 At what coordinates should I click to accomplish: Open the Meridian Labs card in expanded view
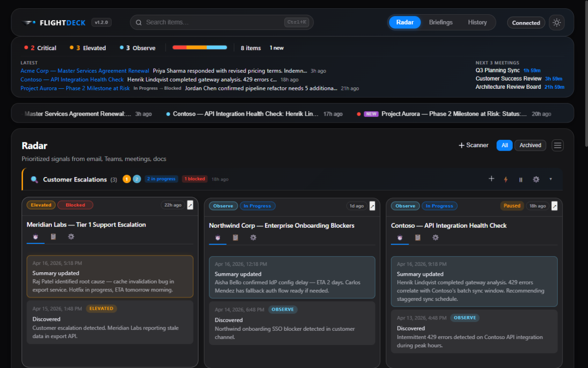pos(190,205)
